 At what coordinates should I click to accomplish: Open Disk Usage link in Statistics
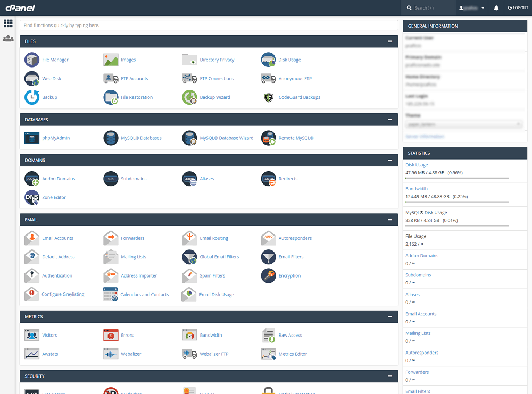[x=417, y=165]
